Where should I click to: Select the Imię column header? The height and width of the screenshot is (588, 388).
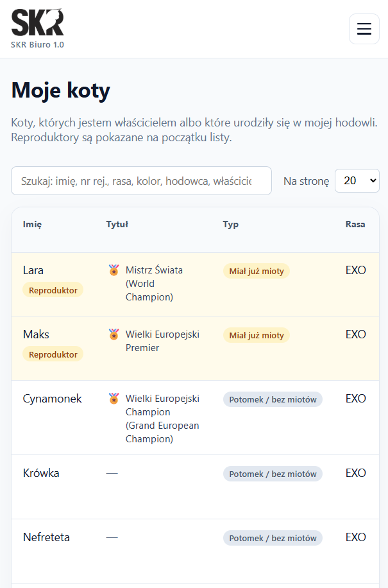click(31, 224)
